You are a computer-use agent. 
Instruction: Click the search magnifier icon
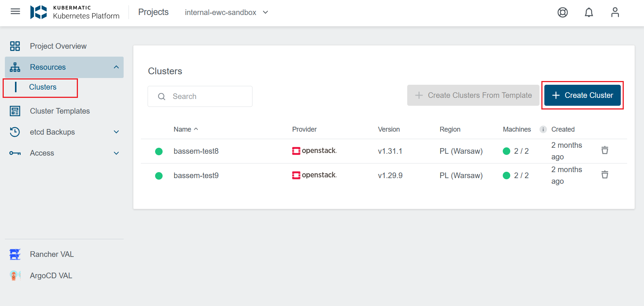pos(161,96)
